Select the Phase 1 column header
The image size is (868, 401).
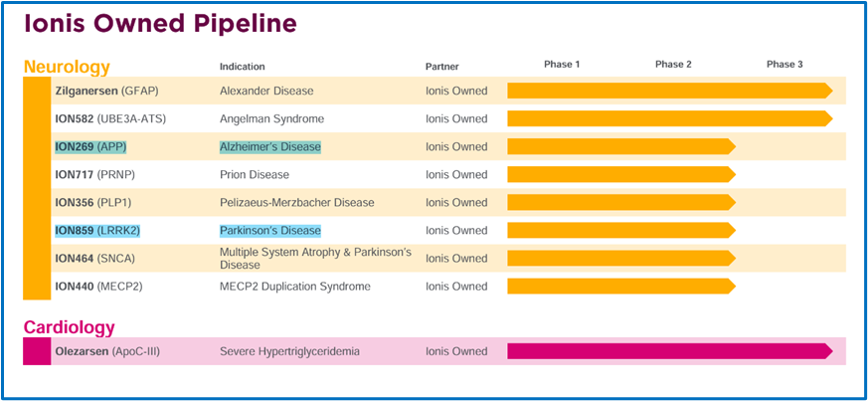[x=562, y=65]
